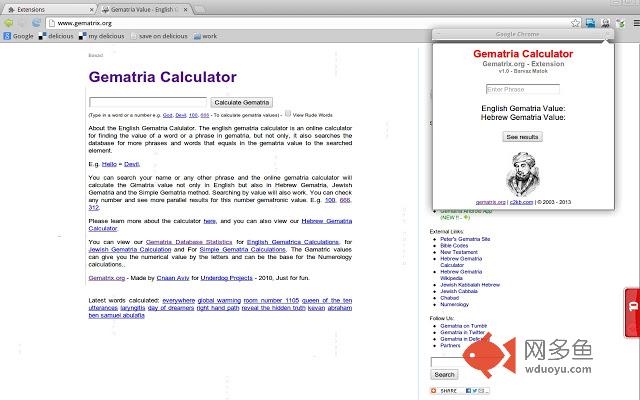This screenshot has height=400, width=640.
Task: Open the blue extension icon beside the star
Action: point(590,23)
